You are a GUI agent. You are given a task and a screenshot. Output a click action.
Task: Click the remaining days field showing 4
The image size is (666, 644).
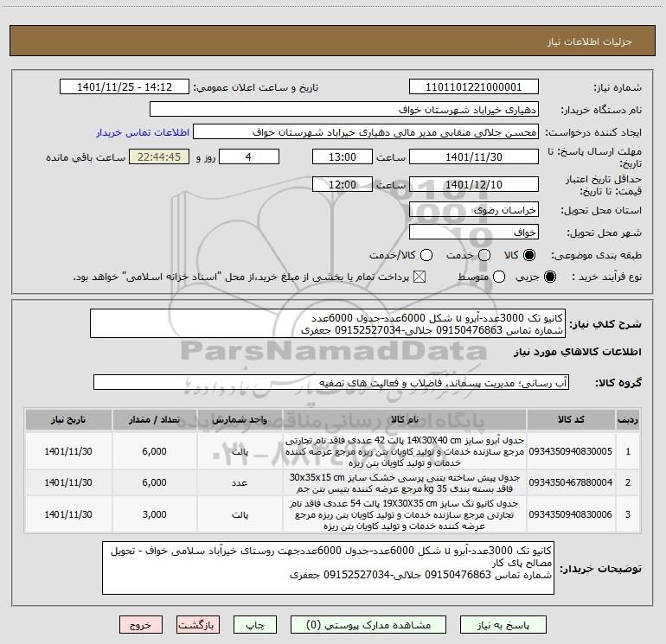click(x=249, y=156)
